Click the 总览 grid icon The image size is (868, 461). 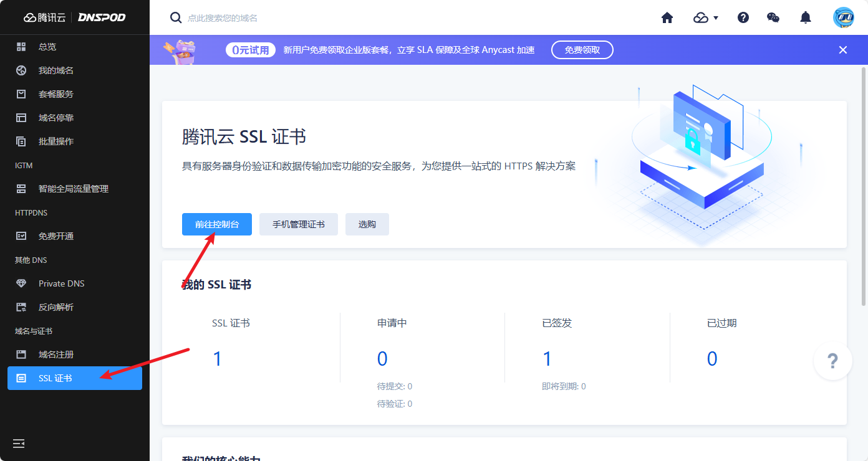[21, 47]
